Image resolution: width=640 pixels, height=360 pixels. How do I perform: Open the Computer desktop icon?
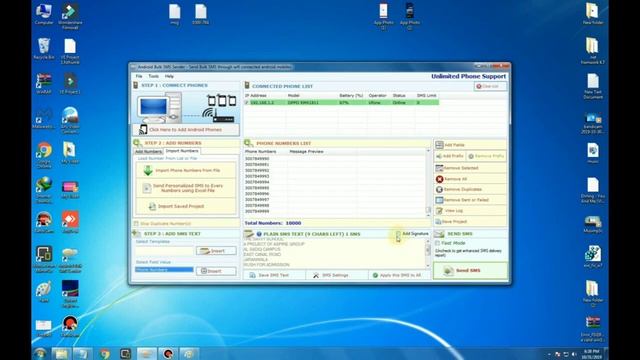(x=44, y=14)
